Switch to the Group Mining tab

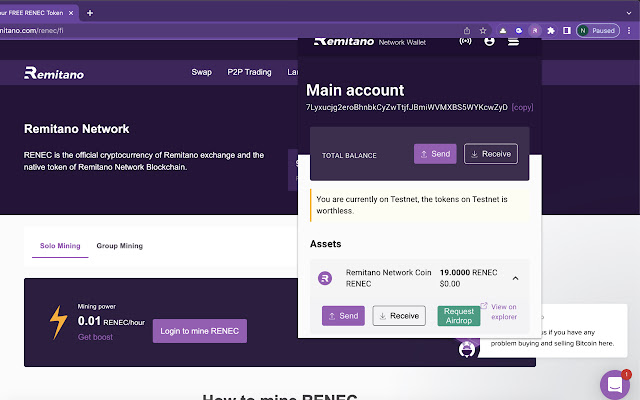tap(120, 246)
